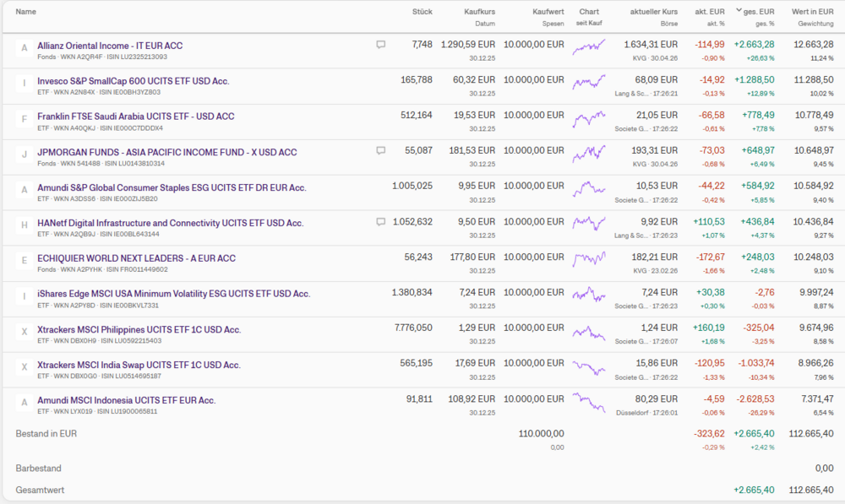Open note icon on Allianz Oriental Income row

pos(380,45)
